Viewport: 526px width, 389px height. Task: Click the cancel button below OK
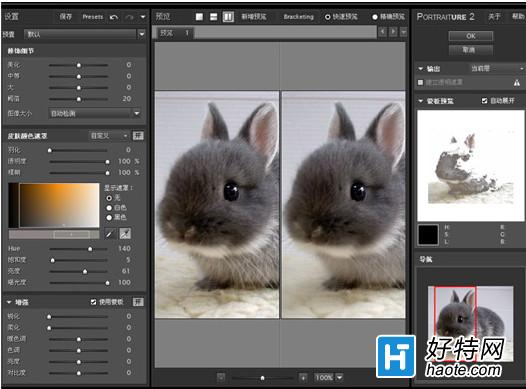tap(471, 50)
